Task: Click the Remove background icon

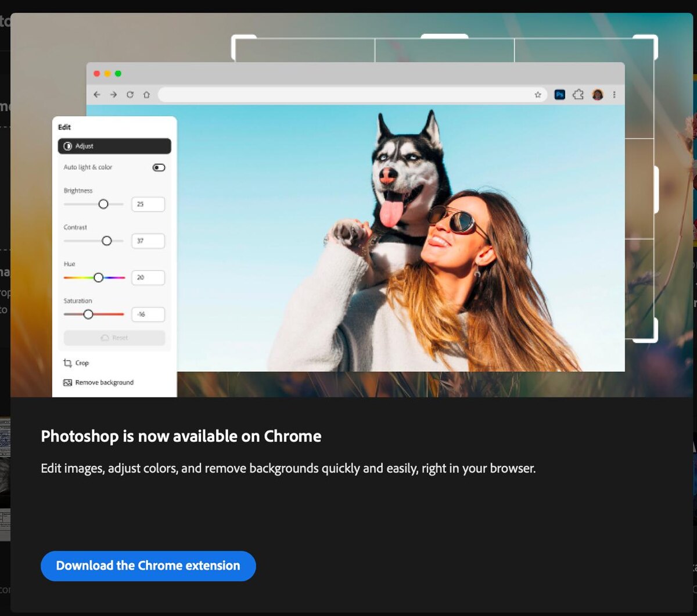Action: pyautogui.click(x=67, y=382)
